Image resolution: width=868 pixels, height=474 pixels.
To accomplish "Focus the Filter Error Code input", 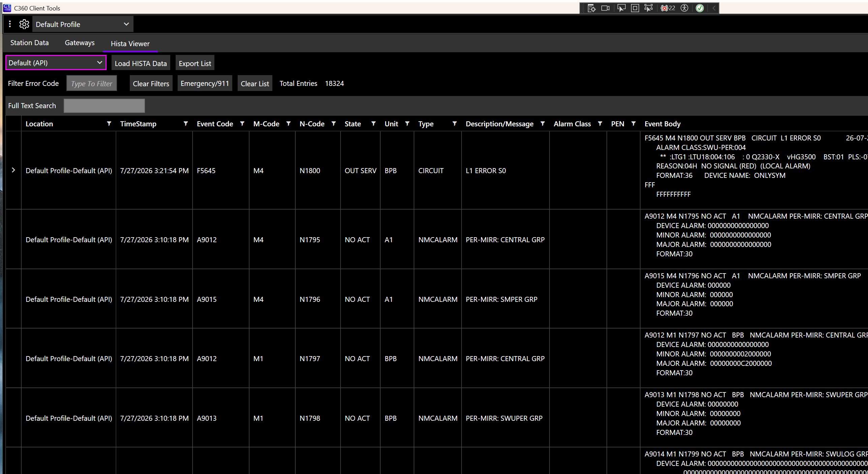I will 92,84.
